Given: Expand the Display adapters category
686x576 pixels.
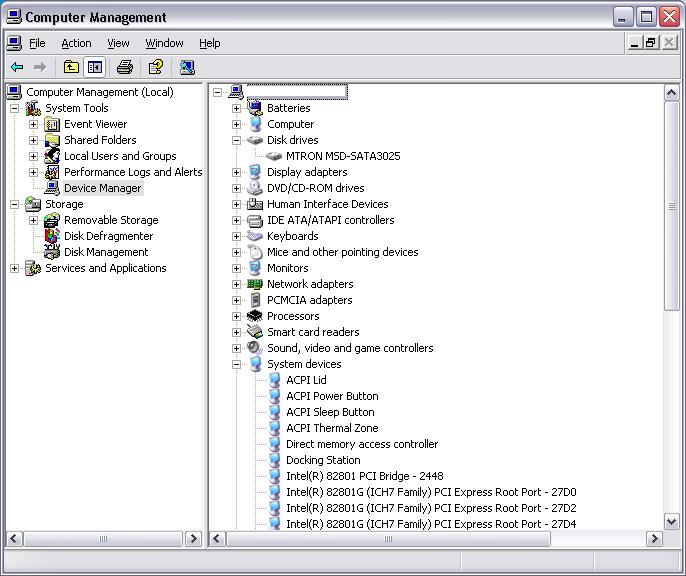Looking at the screenshot, I should click(236, 172).
